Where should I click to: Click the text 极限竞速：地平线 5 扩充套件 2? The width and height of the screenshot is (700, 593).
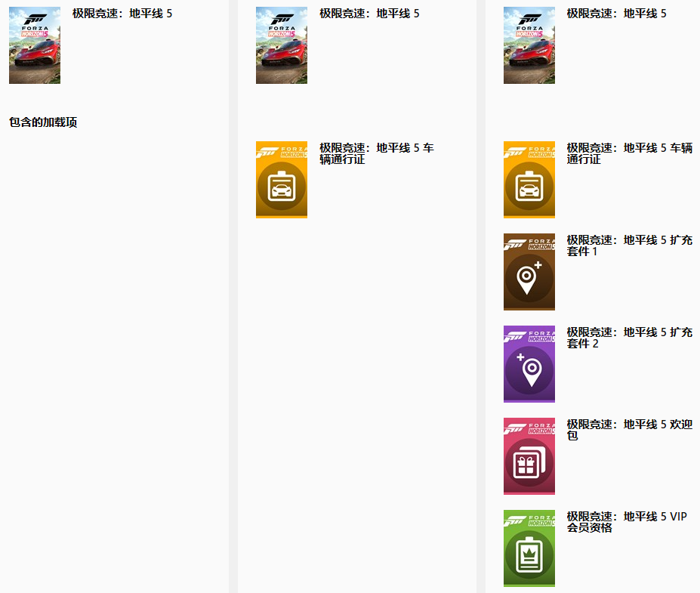630,338
